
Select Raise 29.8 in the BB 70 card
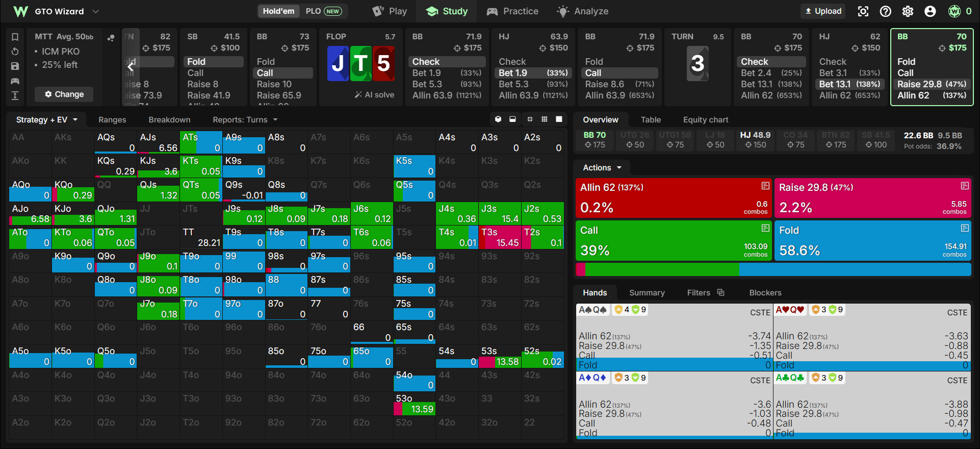pos(932,84)
